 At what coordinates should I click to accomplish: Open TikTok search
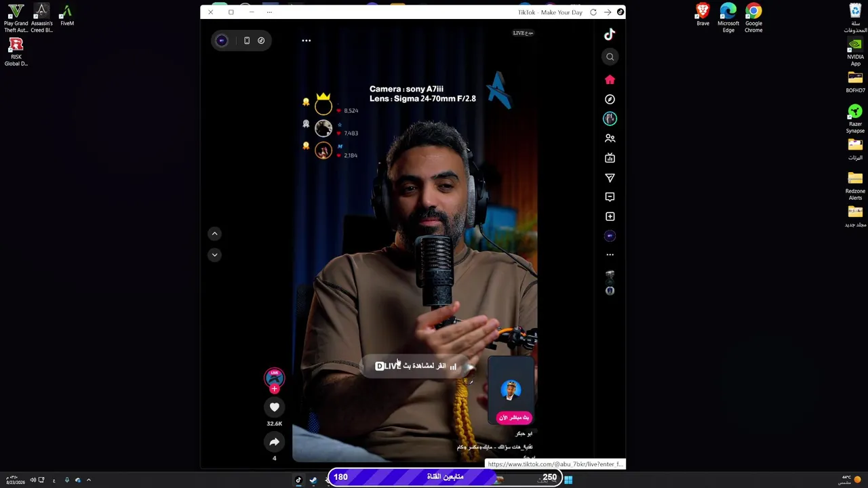pos(610,58)
